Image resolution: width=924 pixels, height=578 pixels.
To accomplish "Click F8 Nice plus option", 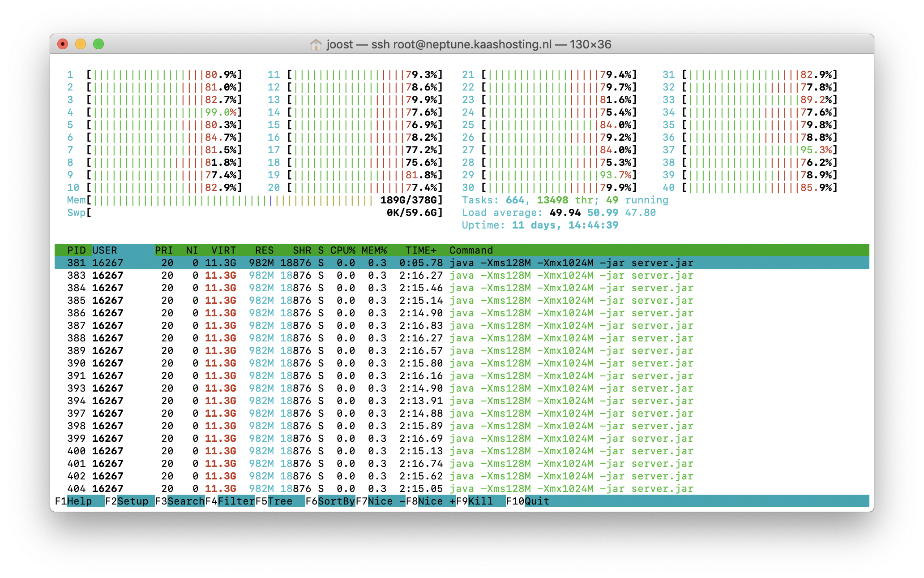I will [436, 501].
